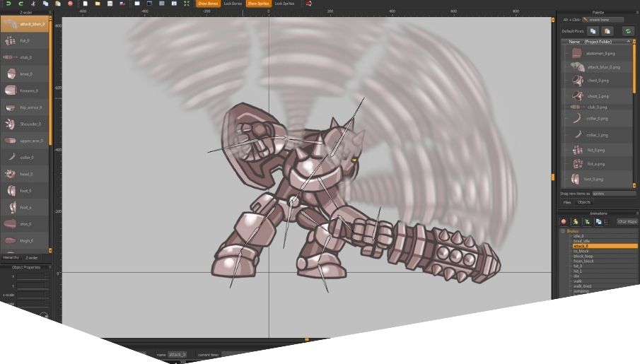Click the redo arrow icon

point(21,4)
